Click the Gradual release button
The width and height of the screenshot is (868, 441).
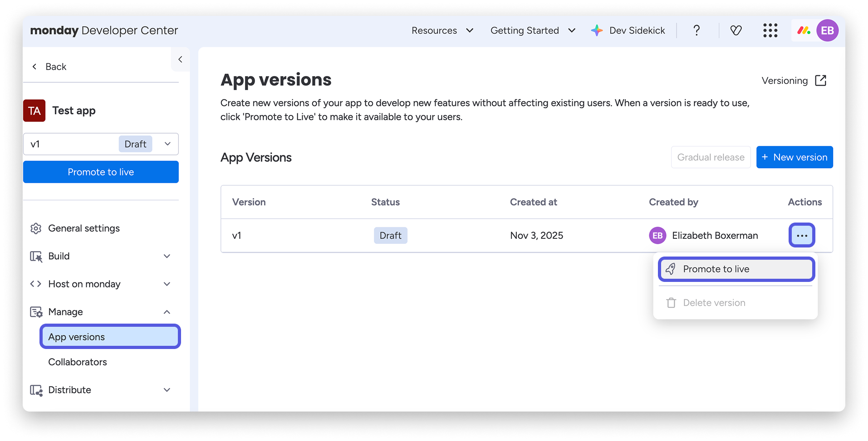pyautogui.click(x=711, y=157)
